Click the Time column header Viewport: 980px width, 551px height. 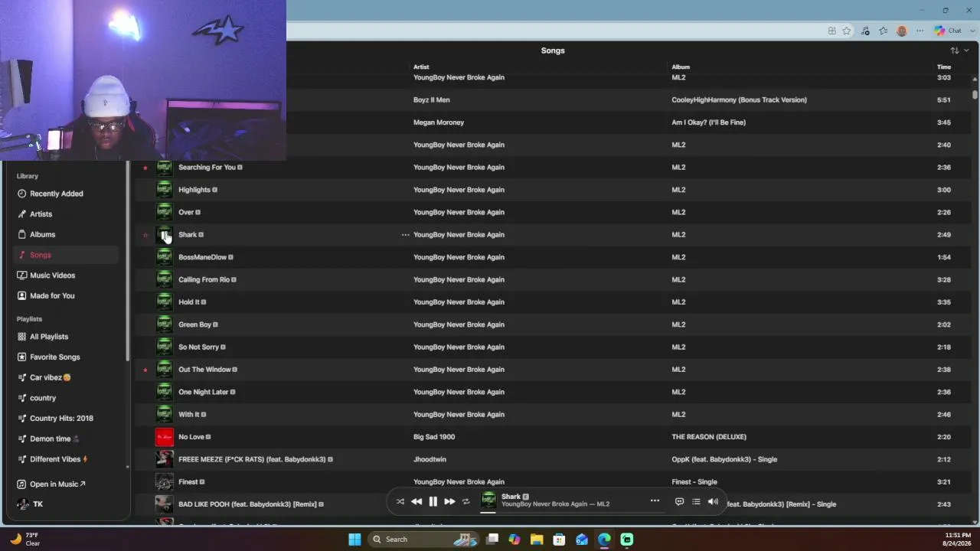944,67
